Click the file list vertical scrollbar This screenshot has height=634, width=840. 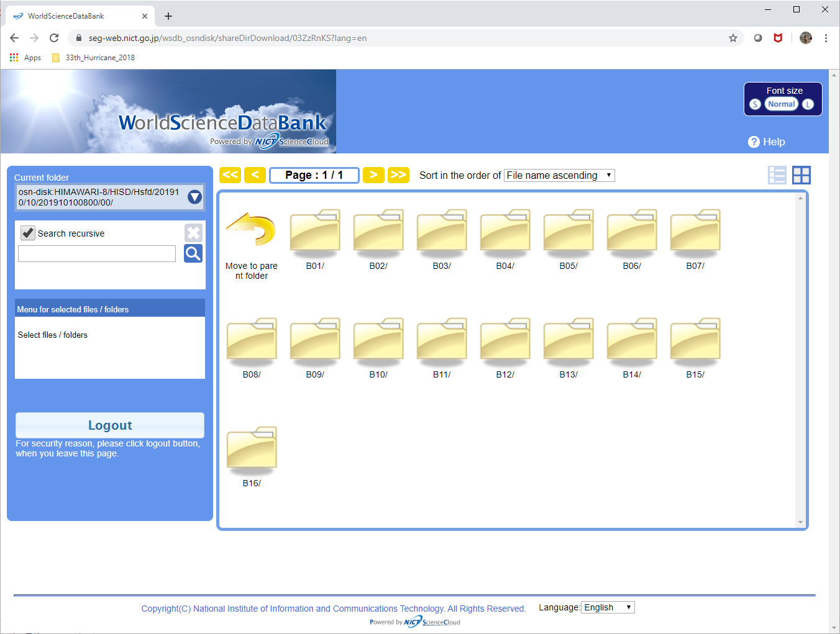800,360
